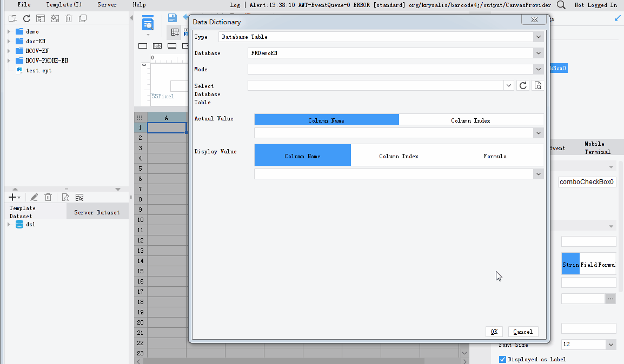624x364 pixels.
Task: Add a new template dataset
Action: point(10,197)
